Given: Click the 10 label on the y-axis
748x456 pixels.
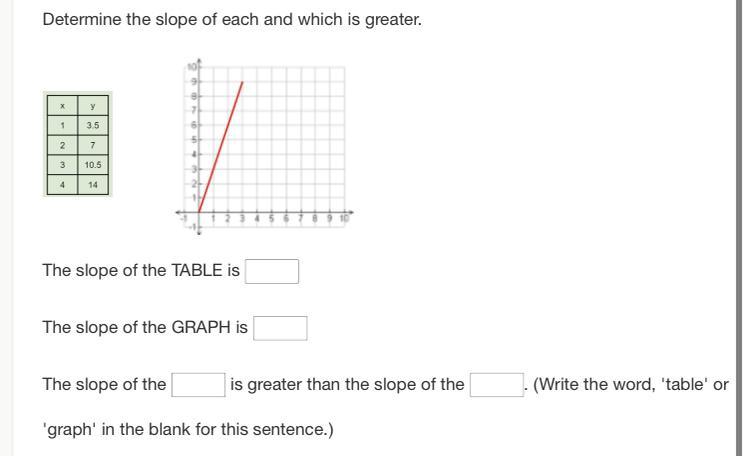Looking at the screenshot, I should click(x=191, y=66).
